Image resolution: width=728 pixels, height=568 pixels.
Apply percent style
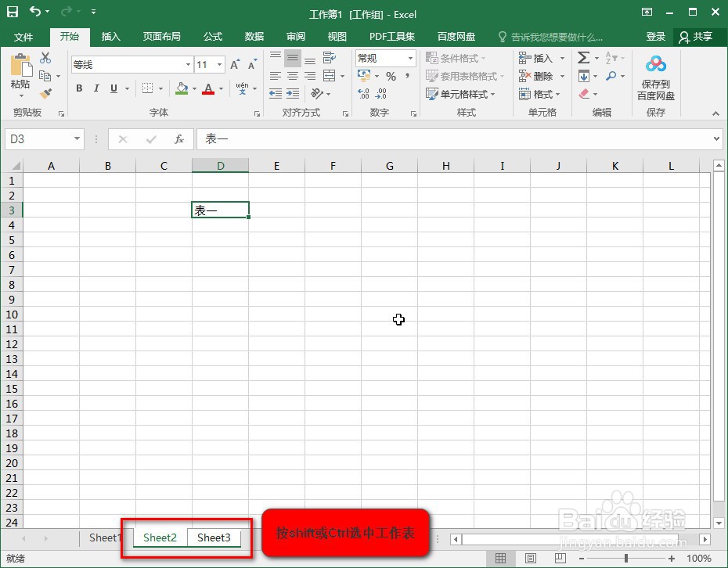pyautogui.click(x=391, y=76)
